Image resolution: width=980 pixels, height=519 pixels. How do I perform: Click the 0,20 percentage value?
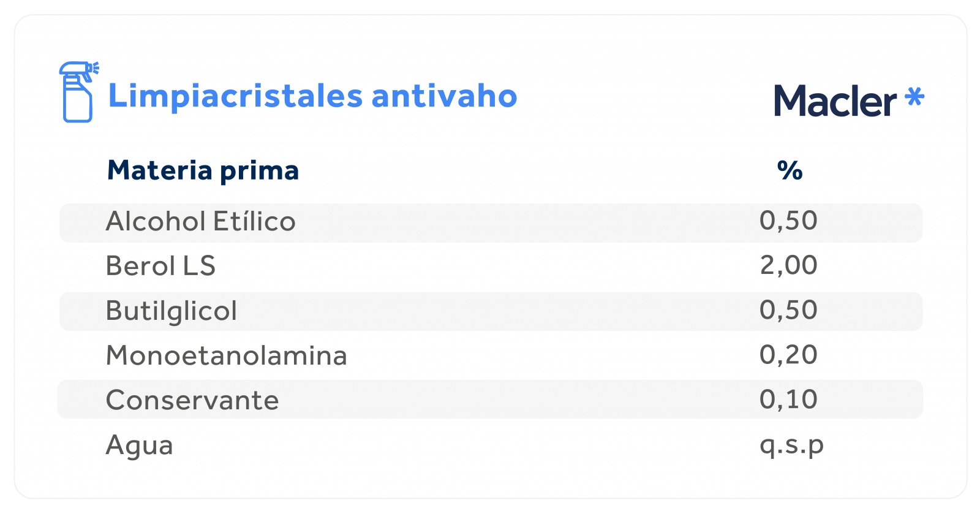click(788, 355)
